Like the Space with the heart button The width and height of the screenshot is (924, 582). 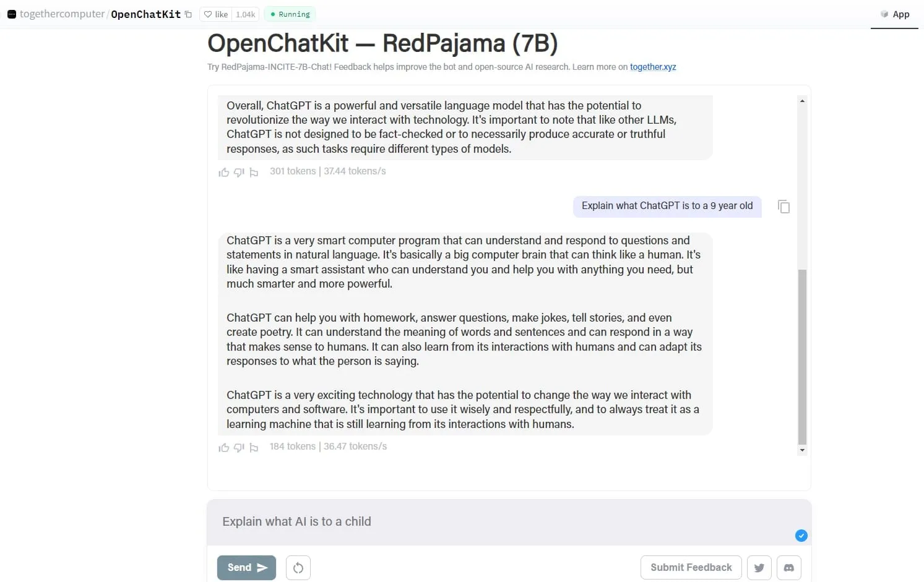tap(216, 14)
